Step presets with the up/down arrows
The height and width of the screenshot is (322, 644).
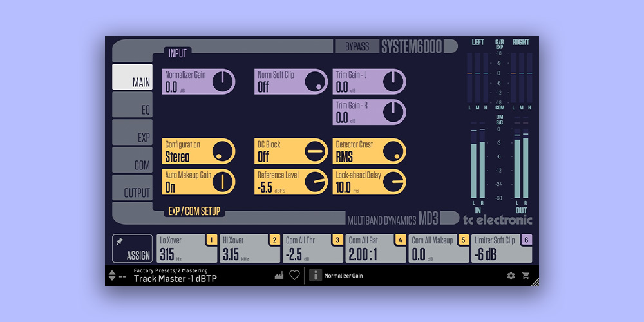click(x=112, y=276)
